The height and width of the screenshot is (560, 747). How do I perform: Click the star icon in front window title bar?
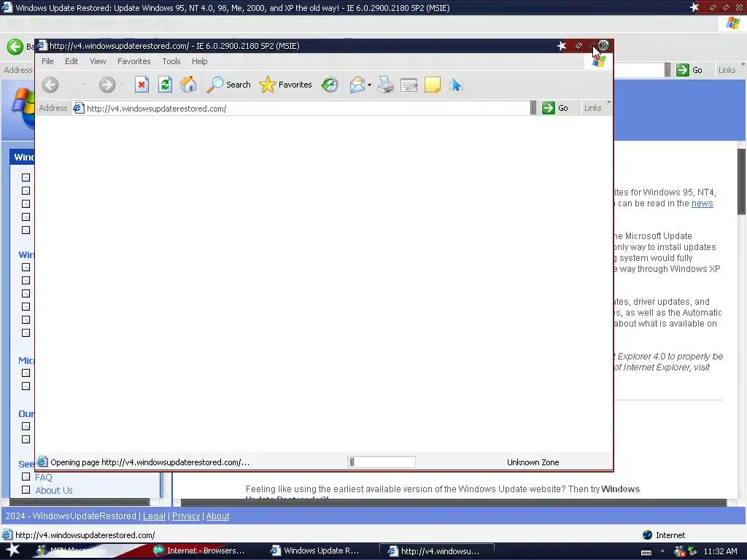pyautogui.click(x=562, y=46)
